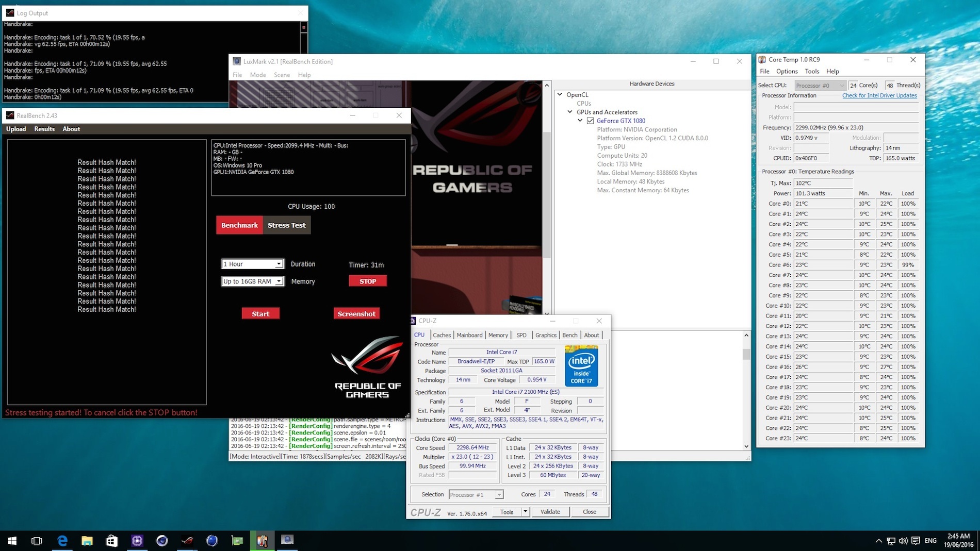The image size is (980, 551).
Task: Open the LuxMark Help menu
Action: click(x=304, y=75)
